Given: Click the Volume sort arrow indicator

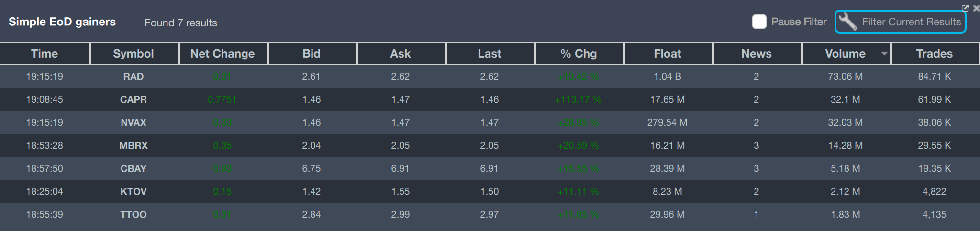Looking at the screenshot, I should coord(884,54).
